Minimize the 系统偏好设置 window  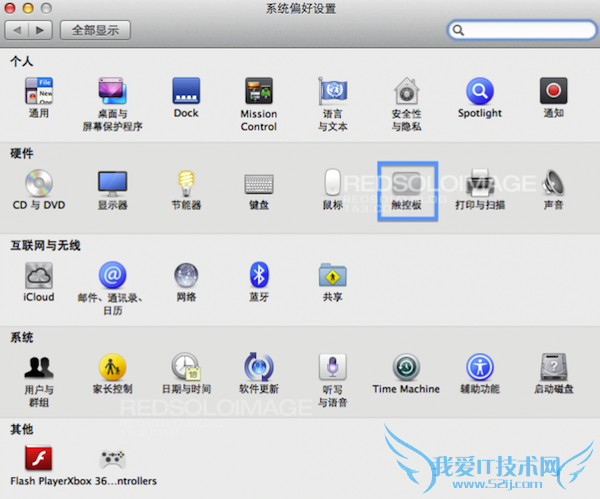coord(28,8)
